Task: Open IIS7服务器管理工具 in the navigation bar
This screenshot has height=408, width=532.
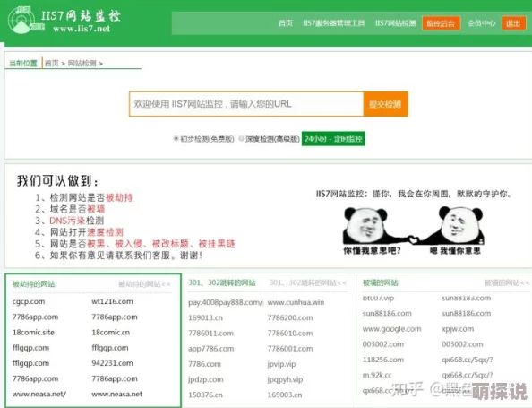Action: 334,23
